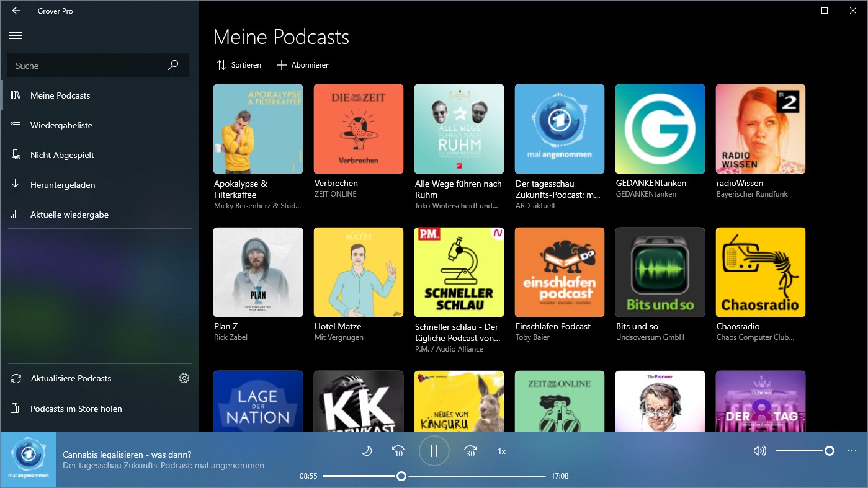Click the back arrow in title bar
The image size is (868, 488).
pyautogui.click(x=16, y=11)
